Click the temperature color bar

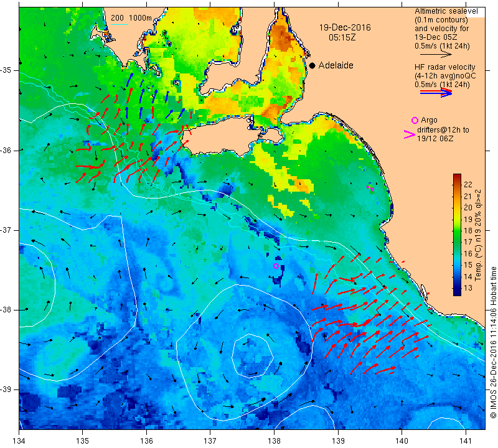(x=457, y=235)
